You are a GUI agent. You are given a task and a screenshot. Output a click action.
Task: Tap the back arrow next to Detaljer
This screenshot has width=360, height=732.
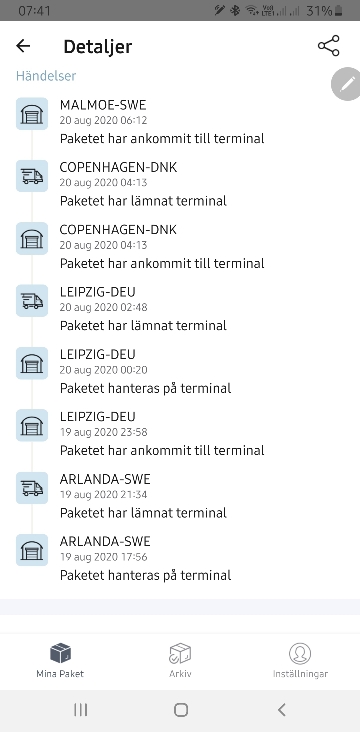click(23, 46)
